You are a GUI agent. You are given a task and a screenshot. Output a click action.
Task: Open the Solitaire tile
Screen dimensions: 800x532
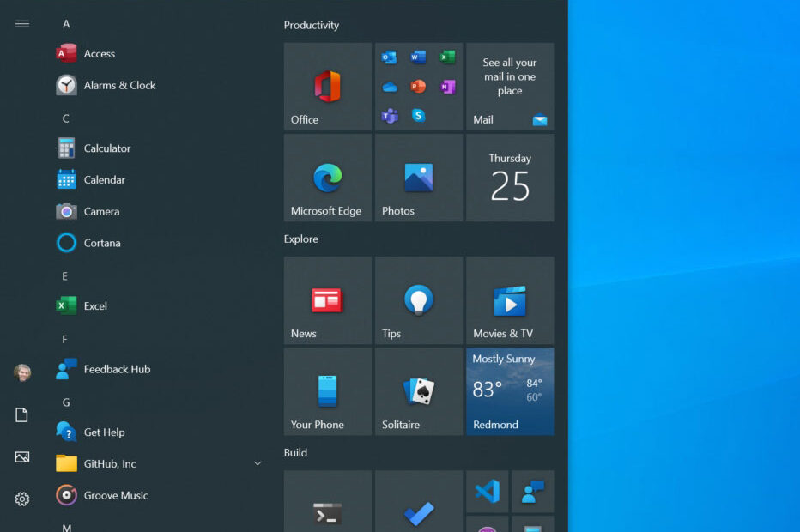click(418, 391)
